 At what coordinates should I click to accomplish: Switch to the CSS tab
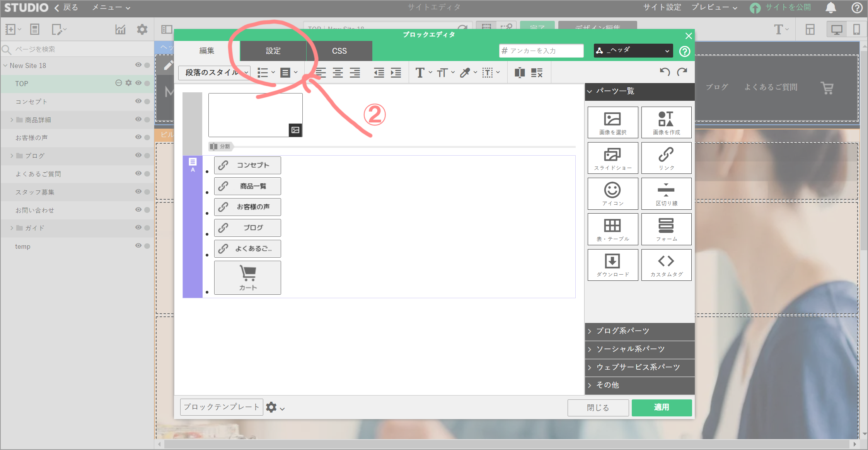(339, 51)
